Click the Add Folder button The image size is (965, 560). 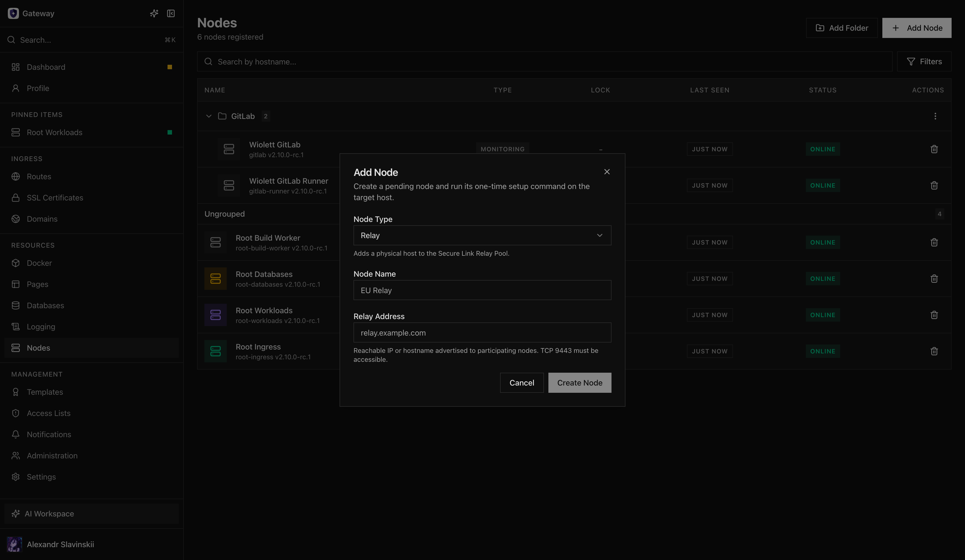[x=841, y=28]
